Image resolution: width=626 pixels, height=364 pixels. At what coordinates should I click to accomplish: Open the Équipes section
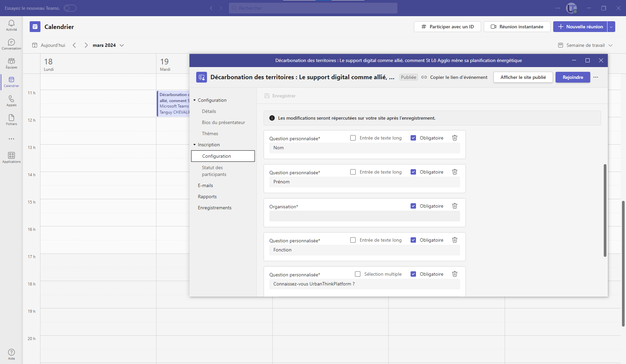tap(11, 63)
